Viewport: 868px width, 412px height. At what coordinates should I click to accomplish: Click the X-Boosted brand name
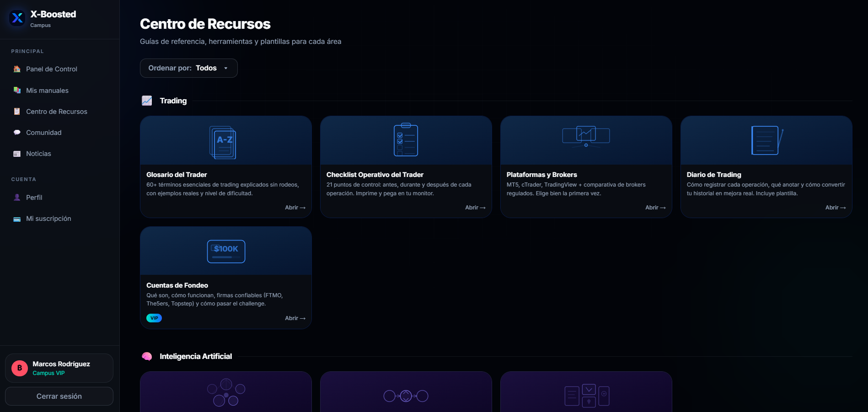pyautogui.click(x=53, y=14)
